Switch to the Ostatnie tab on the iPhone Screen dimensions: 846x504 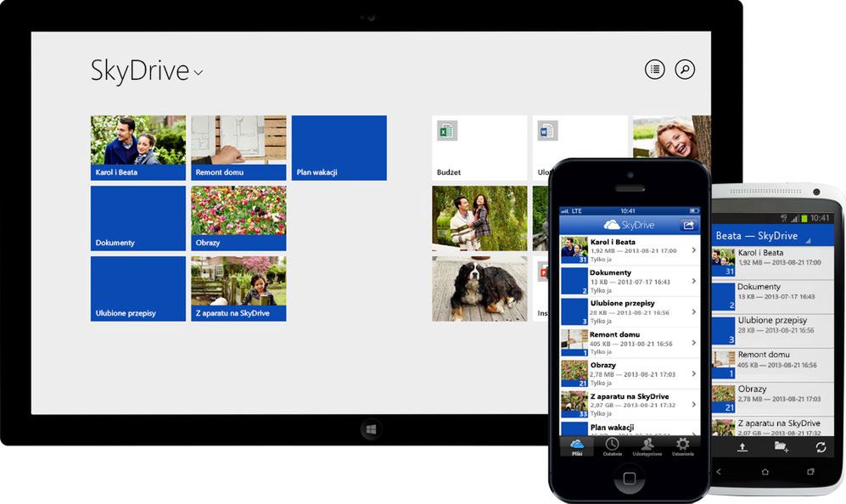(613, 445)
